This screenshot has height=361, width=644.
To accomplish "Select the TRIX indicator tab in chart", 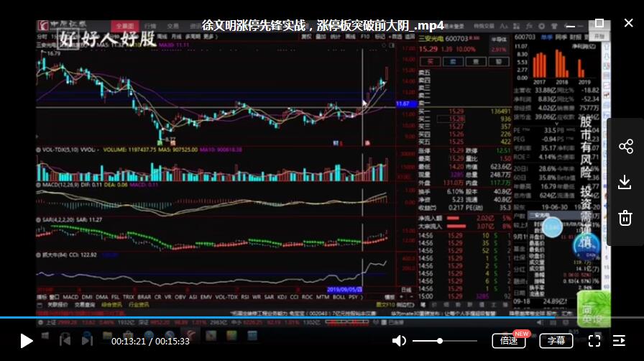I will [x=128, y=297].
